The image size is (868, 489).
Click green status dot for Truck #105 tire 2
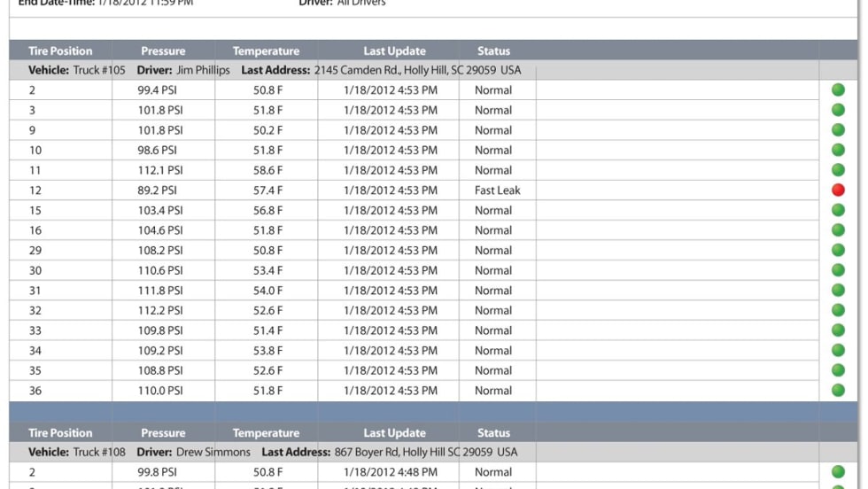838,90
